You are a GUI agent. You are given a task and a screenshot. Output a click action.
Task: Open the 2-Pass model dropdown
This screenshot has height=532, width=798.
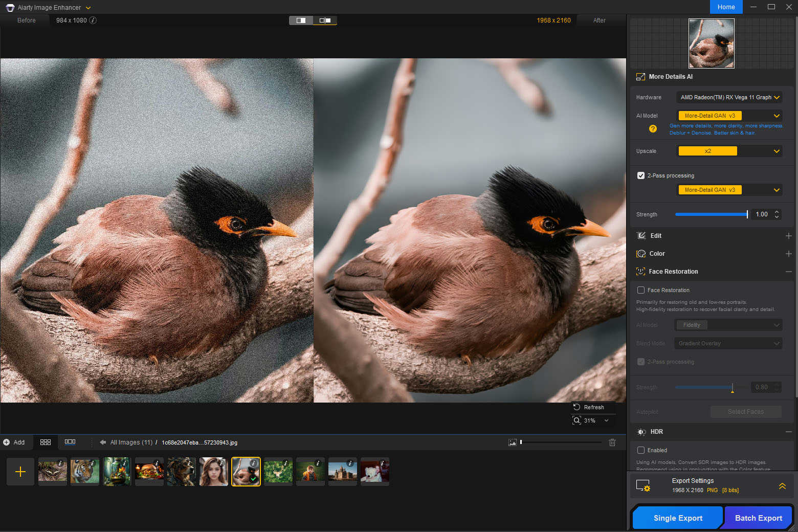tap(729, 190)
